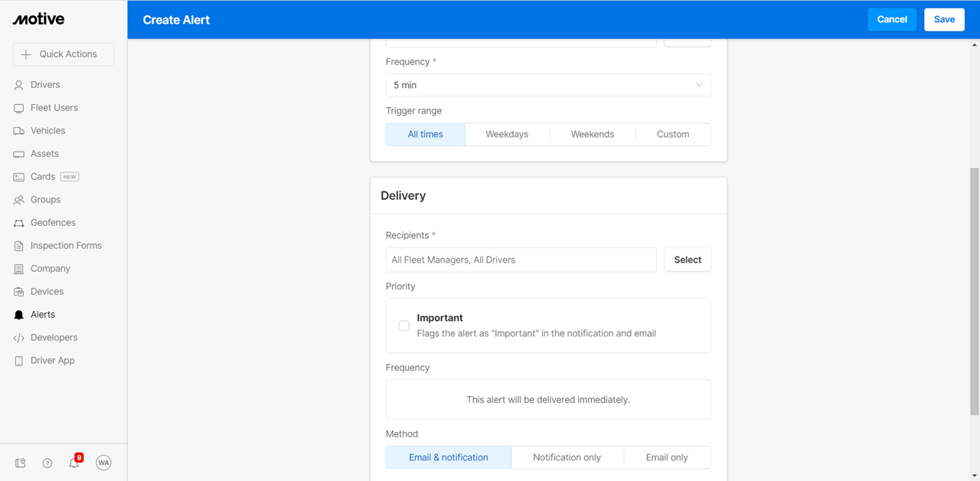Click the Developers code brackets icon
The height and width of the screenshot is (481, 980).
coord(19,338)
